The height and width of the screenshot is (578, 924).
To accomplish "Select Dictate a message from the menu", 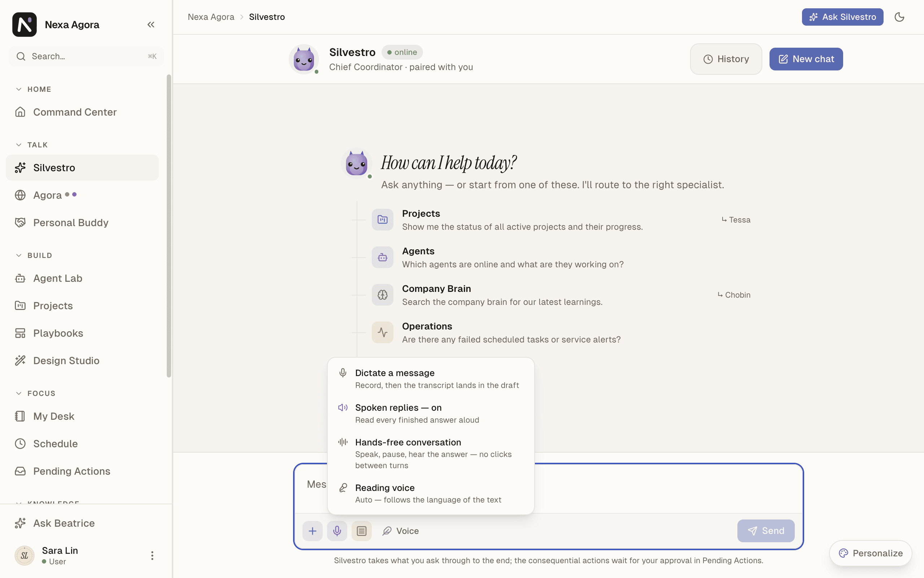I will coord(431,379).
